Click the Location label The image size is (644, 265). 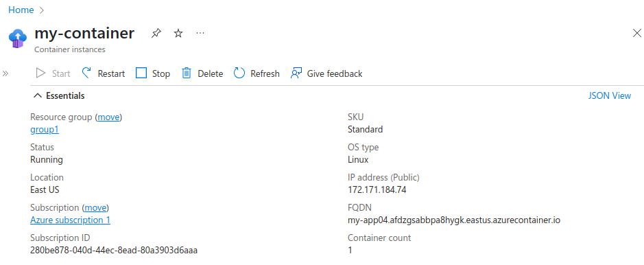tap(47, 178)
